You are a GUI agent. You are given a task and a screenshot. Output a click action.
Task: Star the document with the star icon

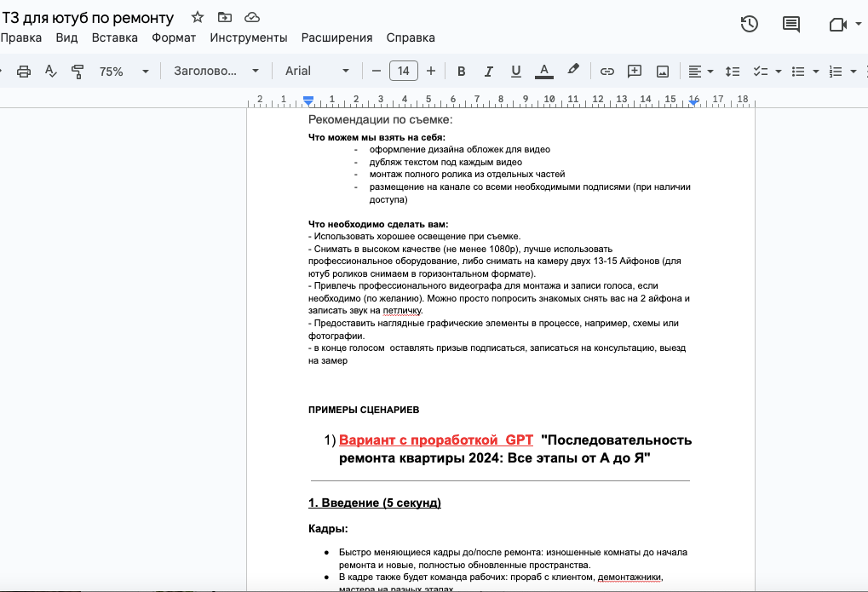[x=197, y=17]
